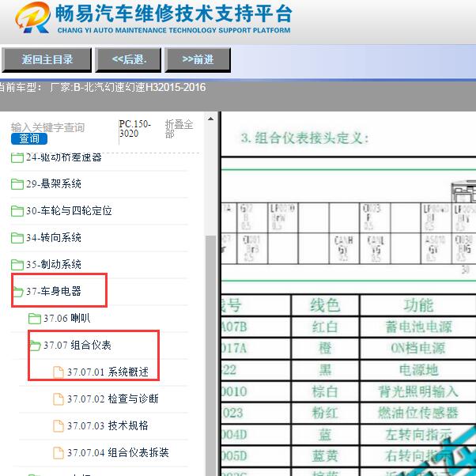
Task: Click the 3. 组合仪表接头定义 heading
Action: [x=304, y=138]
